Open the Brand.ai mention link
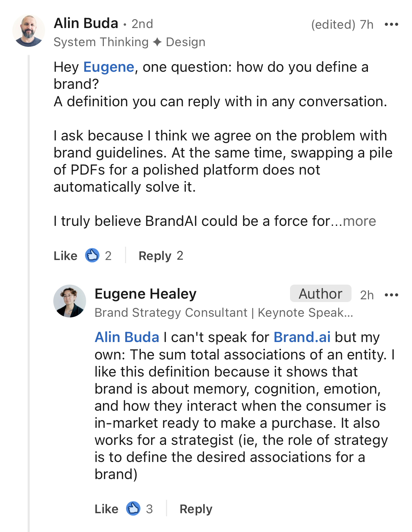Viewport: 412px width, 532px height. tap(302, 337)
